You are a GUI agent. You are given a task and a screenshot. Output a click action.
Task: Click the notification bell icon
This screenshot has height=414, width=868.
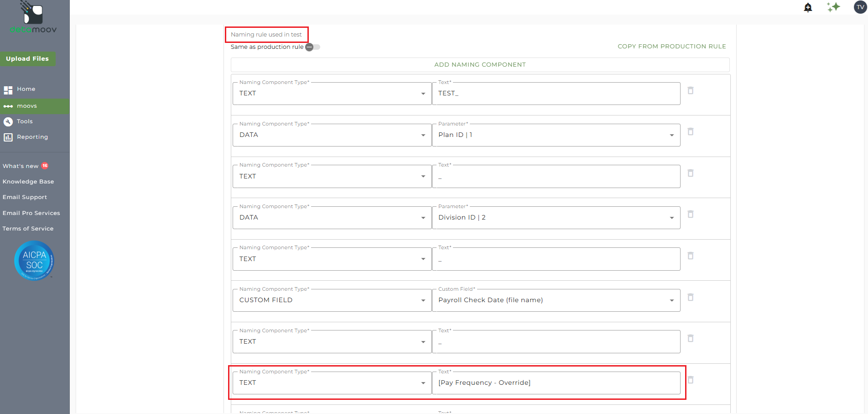click(808, 7)
